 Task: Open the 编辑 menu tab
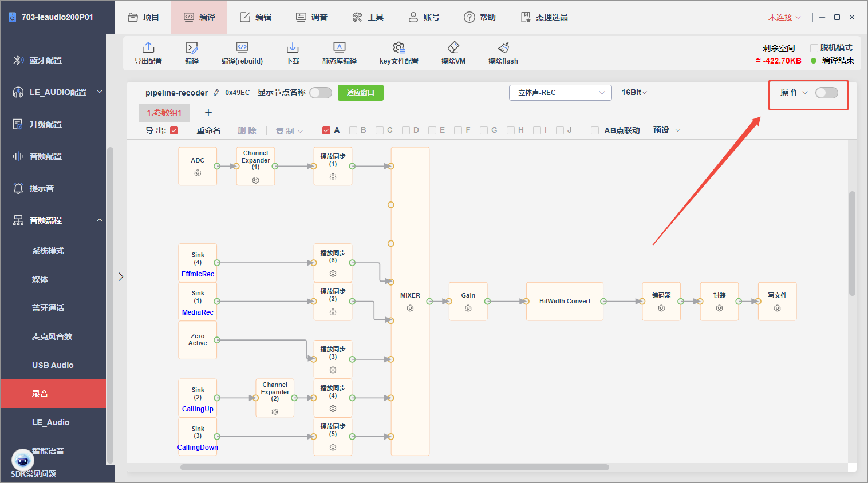pyautogui.click(x=255, y=17)
